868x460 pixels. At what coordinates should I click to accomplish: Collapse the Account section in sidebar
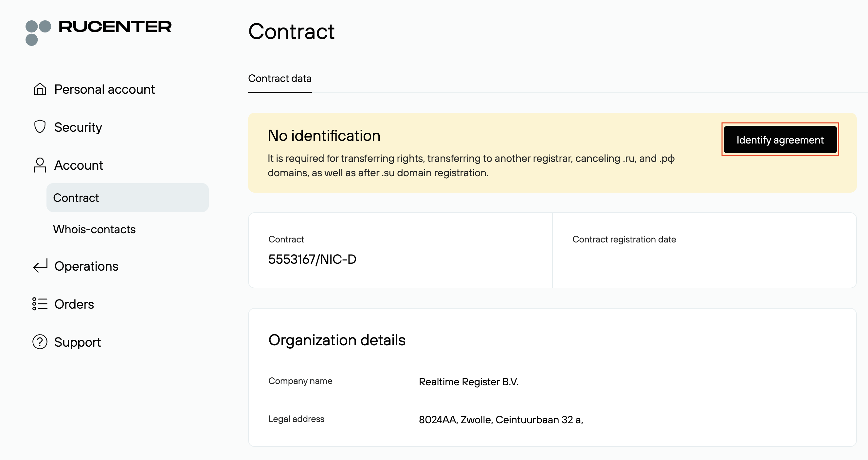[x=79, y=165]
